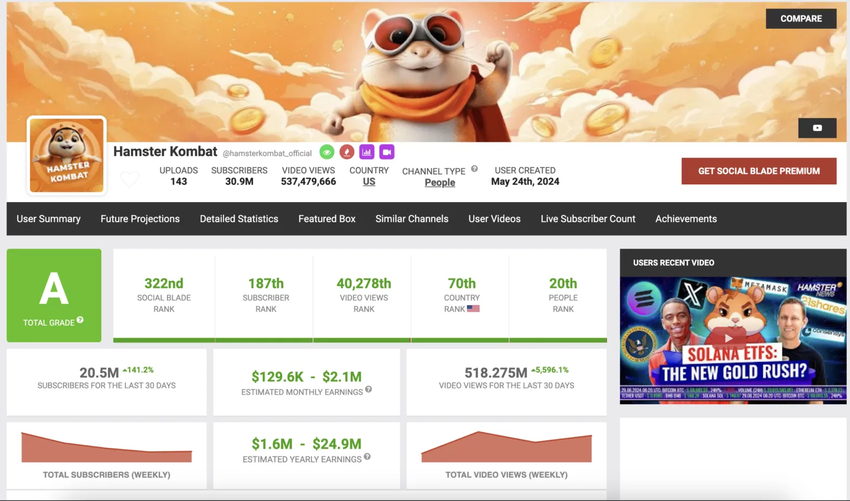Click yearly earnings help icon
Image resolution: width=850 pixels, height=501 pixels.
pos(367,457)
